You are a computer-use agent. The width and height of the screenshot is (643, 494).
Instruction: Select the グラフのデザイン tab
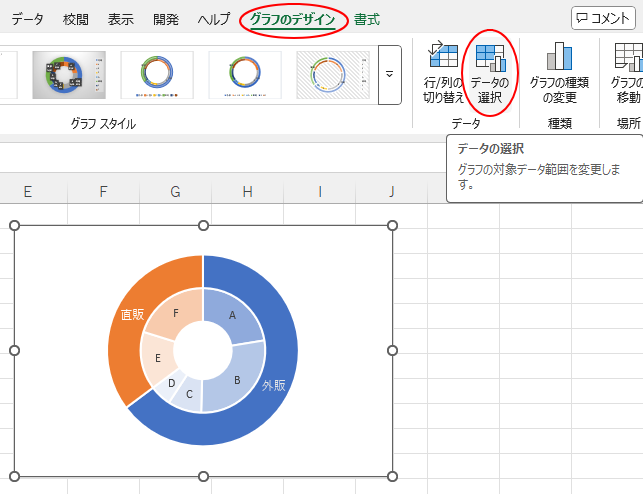pyautogui.click(x=293, y=19)
